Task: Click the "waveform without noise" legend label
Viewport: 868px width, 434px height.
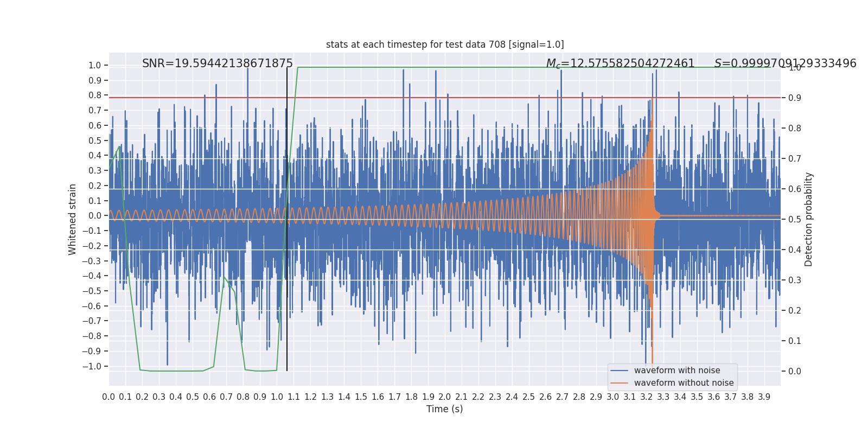Action: [x=684, y=383]
